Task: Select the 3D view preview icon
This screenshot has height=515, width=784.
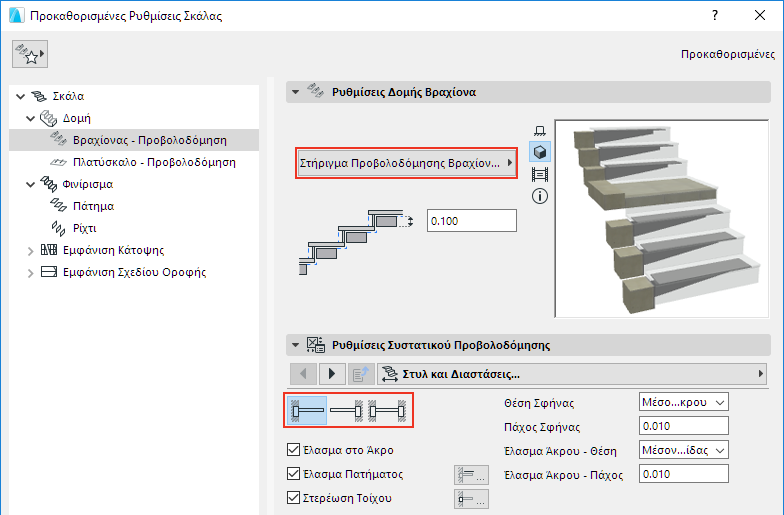Action: pos(540,152)
